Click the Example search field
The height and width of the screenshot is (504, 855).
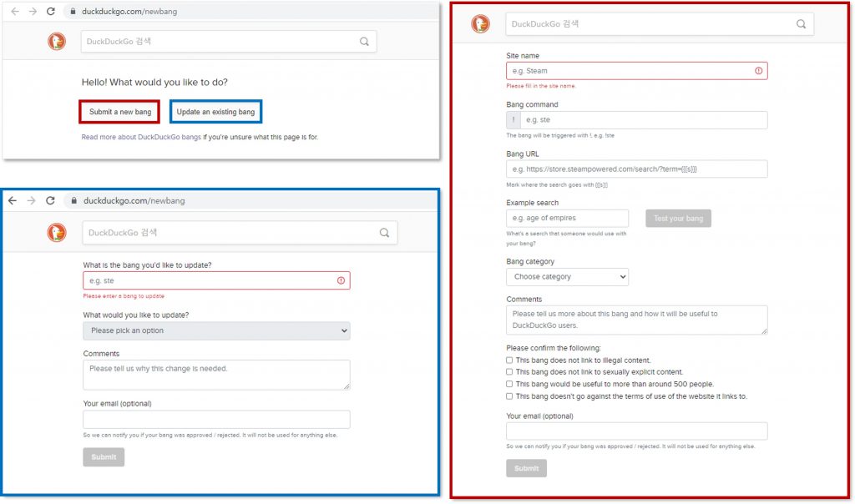pos(567,218)
